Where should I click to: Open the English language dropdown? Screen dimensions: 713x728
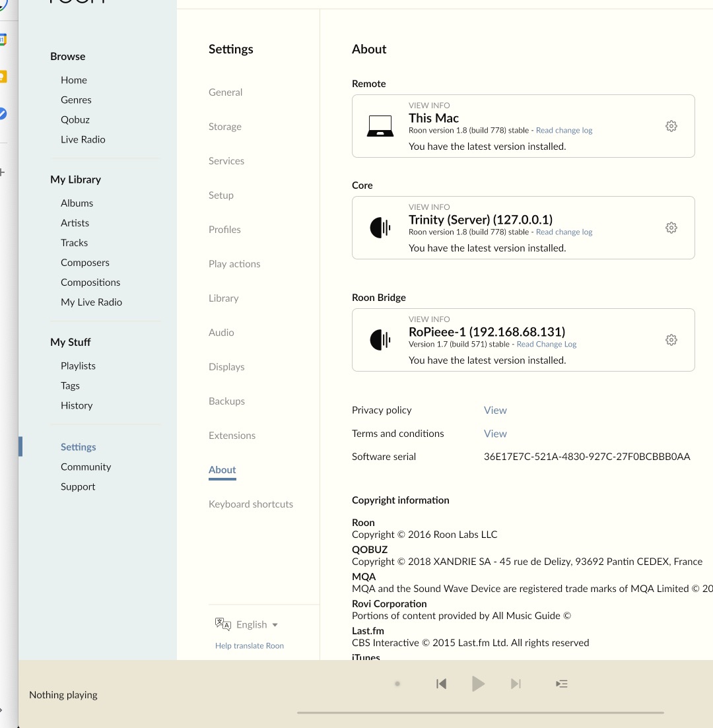pos(256,624)
